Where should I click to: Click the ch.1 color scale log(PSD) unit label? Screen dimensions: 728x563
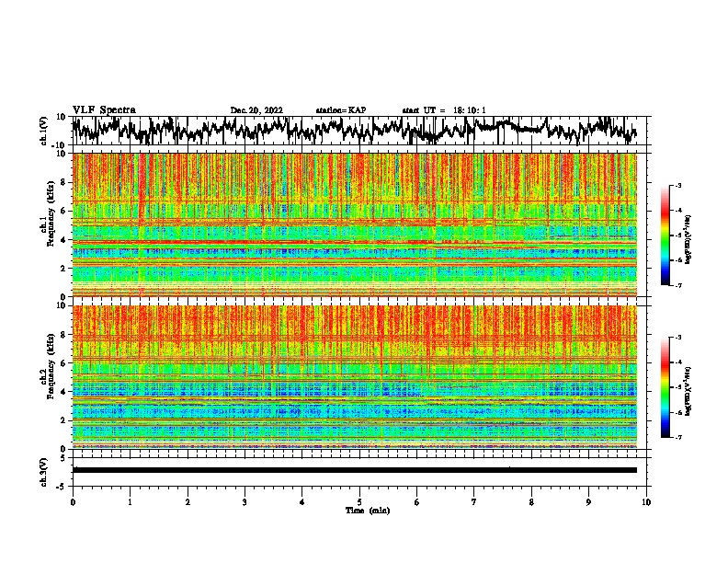tap(688, 240)
